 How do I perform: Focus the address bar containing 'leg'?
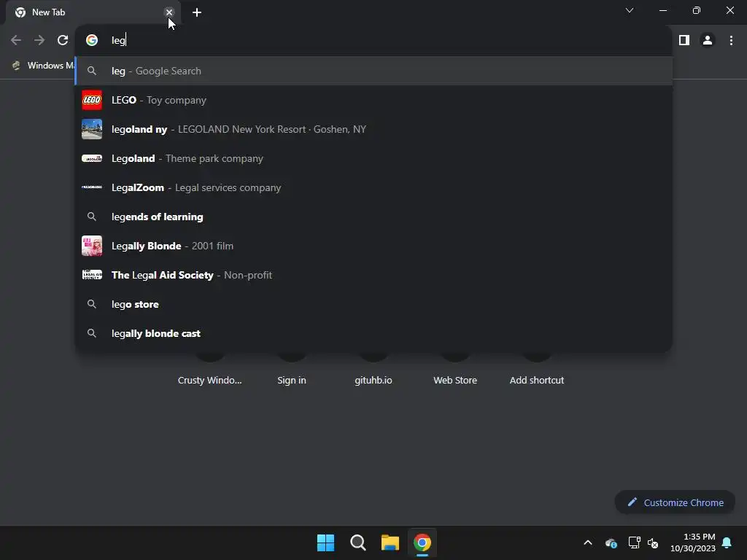point(373,40)
